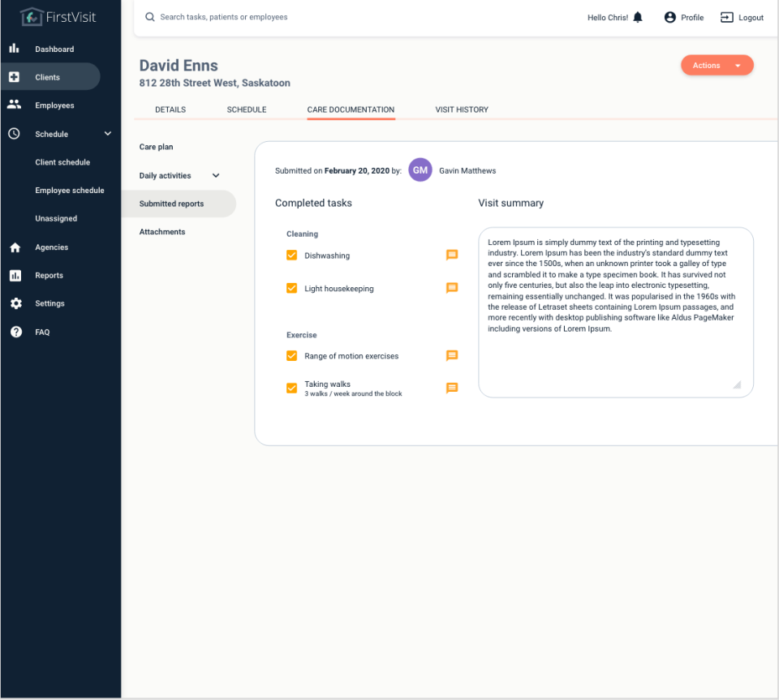Click the Logout button

pos(742,17)
